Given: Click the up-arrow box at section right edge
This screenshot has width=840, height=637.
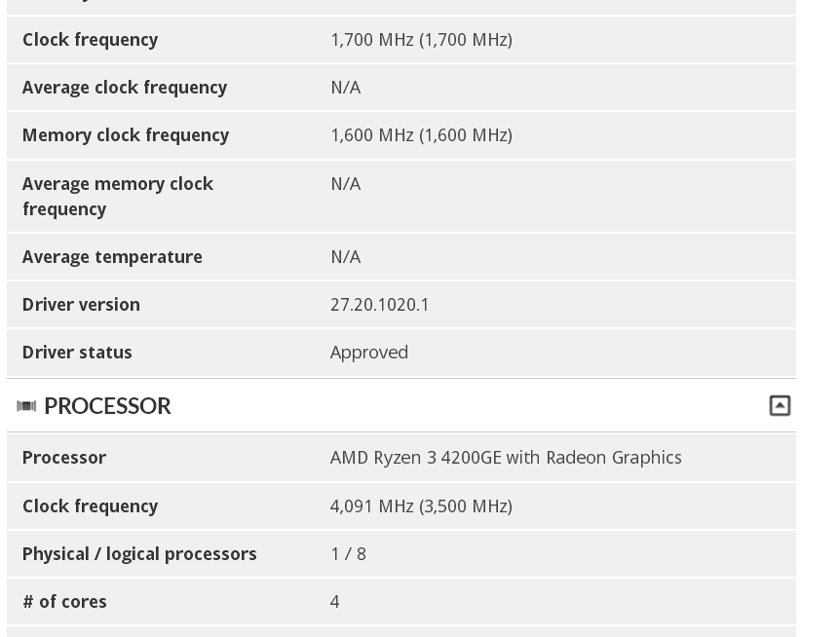Looking at the screenshot, I should coord(780,404).
